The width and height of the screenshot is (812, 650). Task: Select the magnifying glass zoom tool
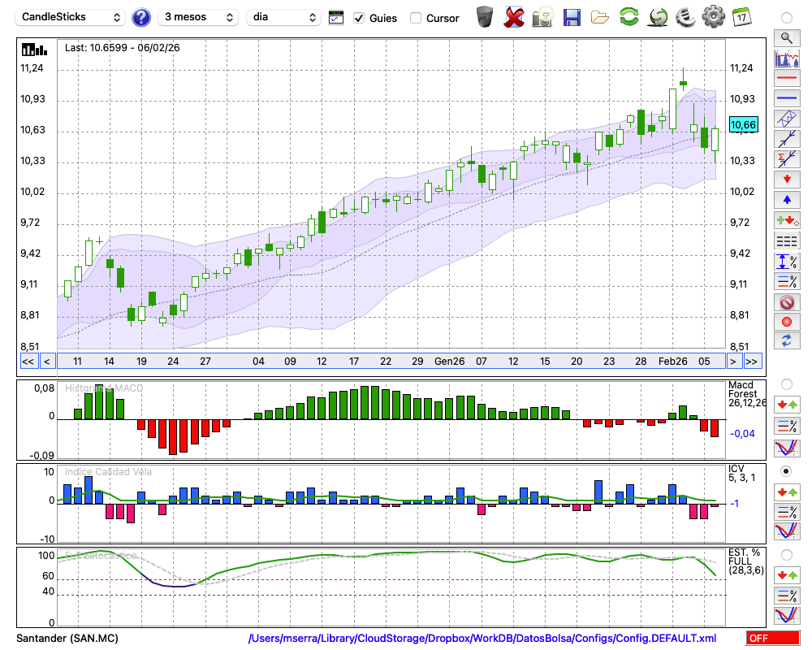pyautogui.click(x=787, y=38)
